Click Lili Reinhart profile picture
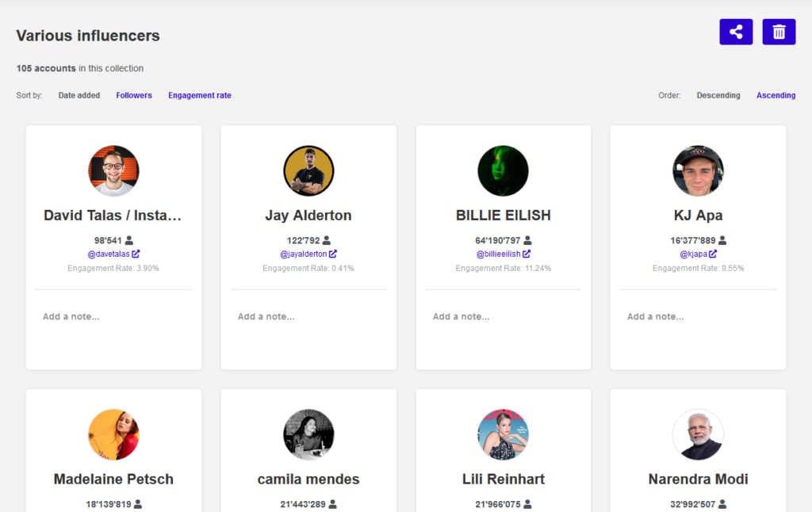Viewport: 812px width, 512px height. point(504,435)
